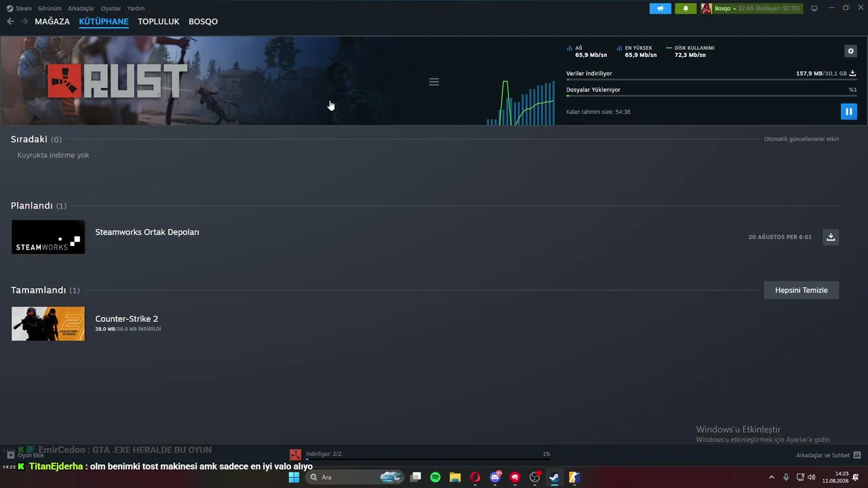
Task: Open Task View on taskbar
Action: point(416,477)
